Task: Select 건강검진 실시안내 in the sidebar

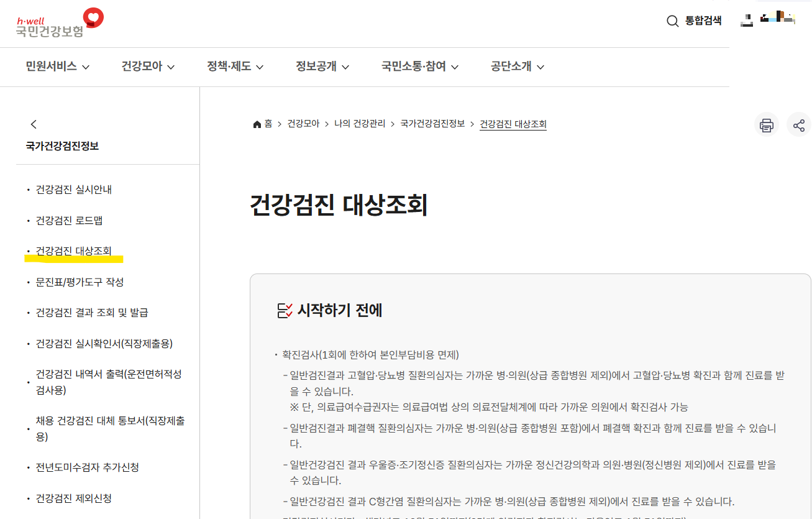Action: pos(73,190)
